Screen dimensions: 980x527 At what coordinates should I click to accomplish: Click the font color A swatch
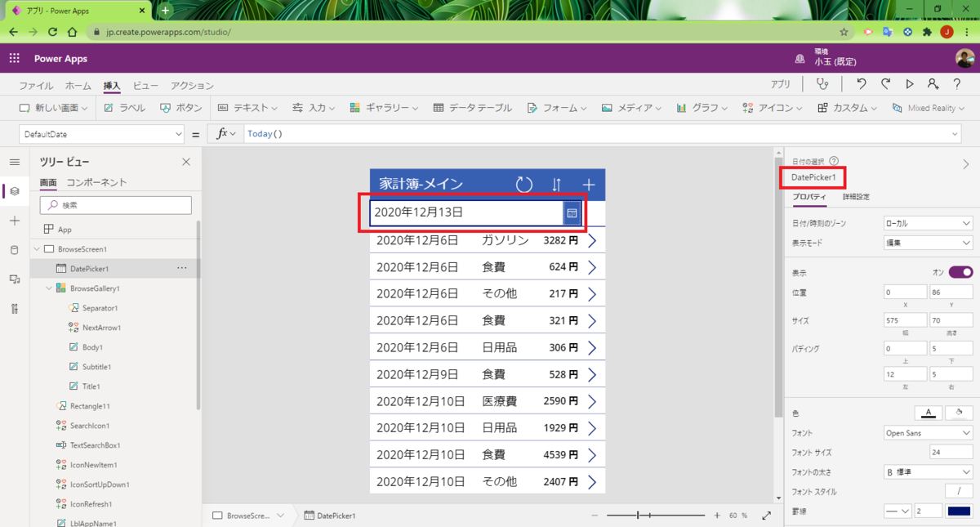tap(929, 413)
